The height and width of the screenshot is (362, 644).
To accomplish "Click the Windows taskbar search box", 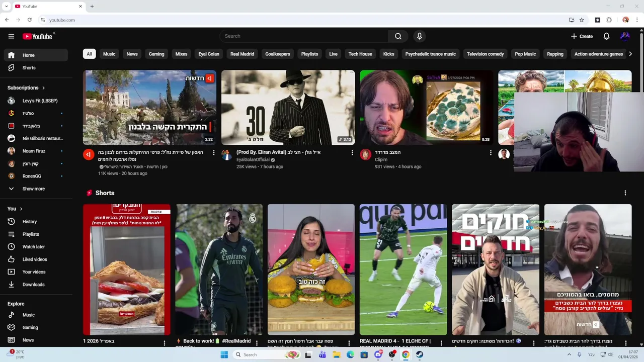I will (x=267, y=354).
